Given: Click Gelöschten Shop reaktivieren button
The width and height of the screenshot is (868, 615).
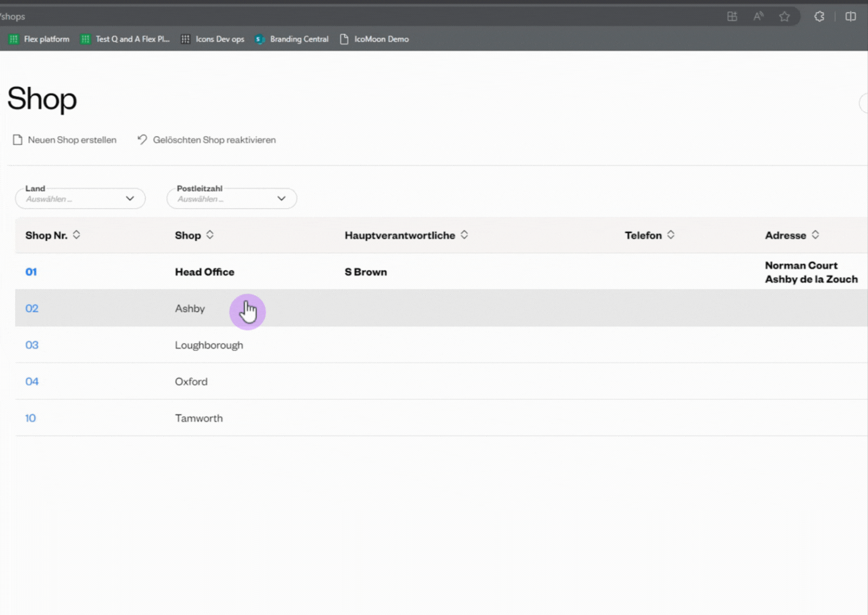Looking at the screenshot, I should (206, 140).
